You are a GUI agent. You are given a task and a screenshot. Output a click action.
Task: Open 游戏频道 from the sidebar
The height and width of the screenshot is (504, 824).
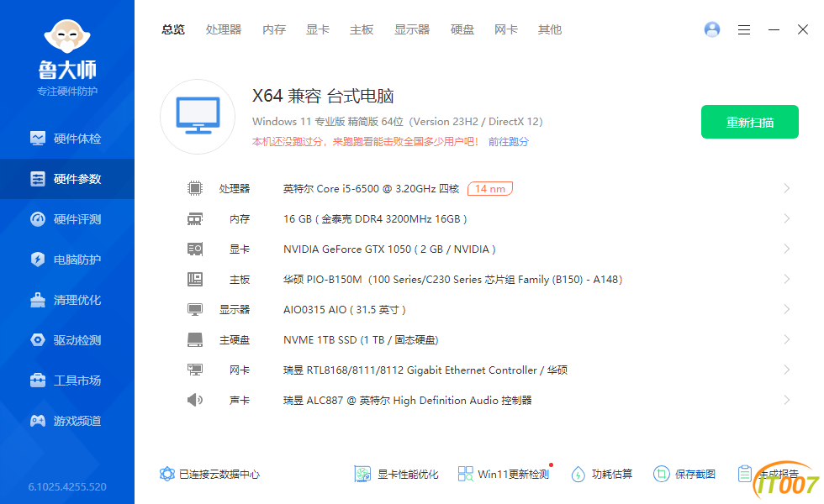(x=66, y=421)
